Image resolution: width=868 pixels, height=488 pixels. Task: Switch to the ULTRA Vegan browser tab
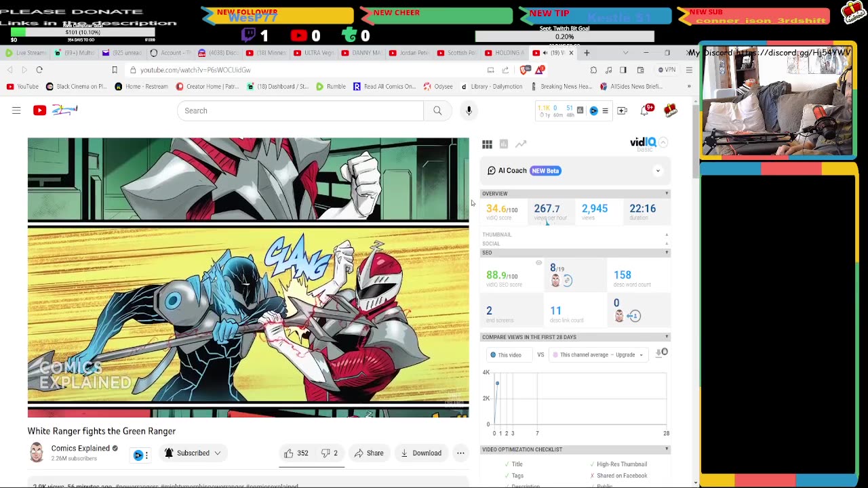click(314, 53)
